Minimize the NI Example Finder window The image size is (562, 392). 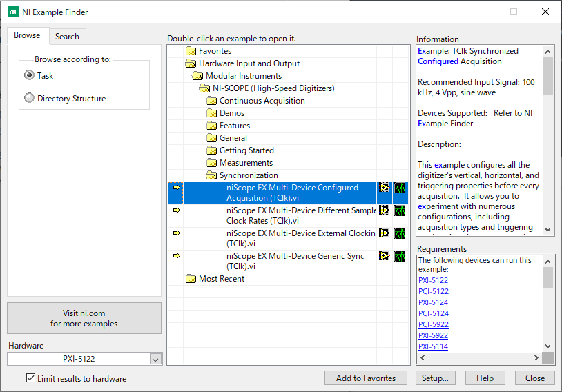coord(483,12)
